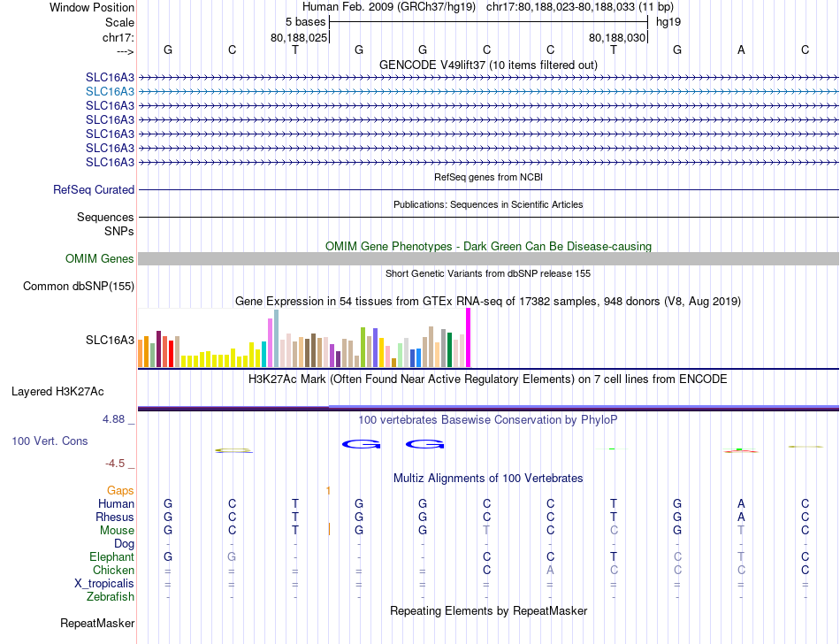Open the Repeating Elements by RepeatMasker title
Screen dimensions: 840x644
(488, 610)
